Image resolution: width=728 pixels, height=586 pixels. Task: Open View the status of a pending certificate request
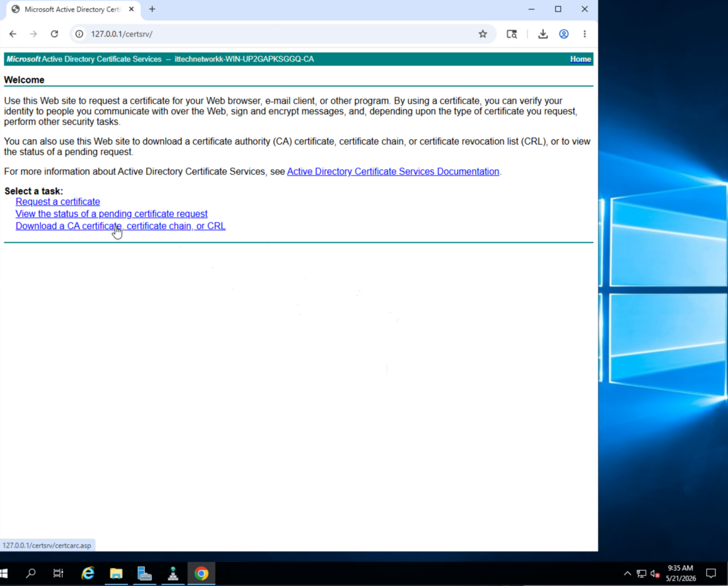(111, 214)
